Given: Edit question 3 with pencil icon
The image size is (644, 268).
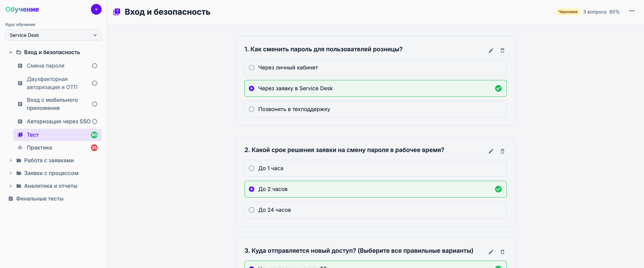Looking at the screenshot, I should pos(491,252).
